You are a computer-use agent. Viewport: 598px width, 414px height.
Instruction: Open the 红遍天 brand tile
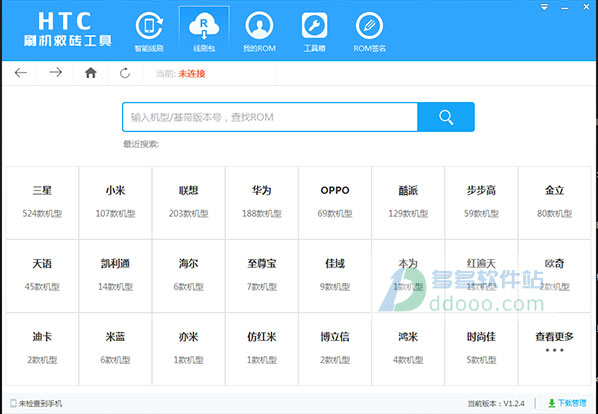(481, 276)
